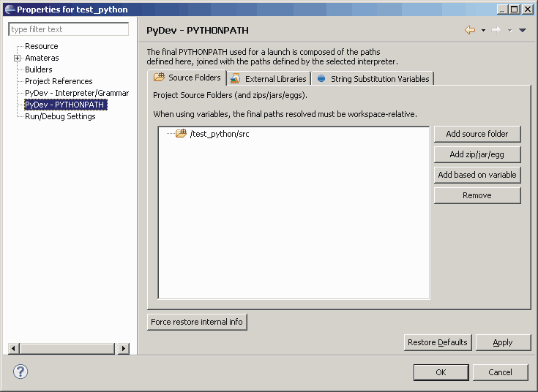Click Add based on variable button
Screen dimensions: 538x392
(477, 175)
